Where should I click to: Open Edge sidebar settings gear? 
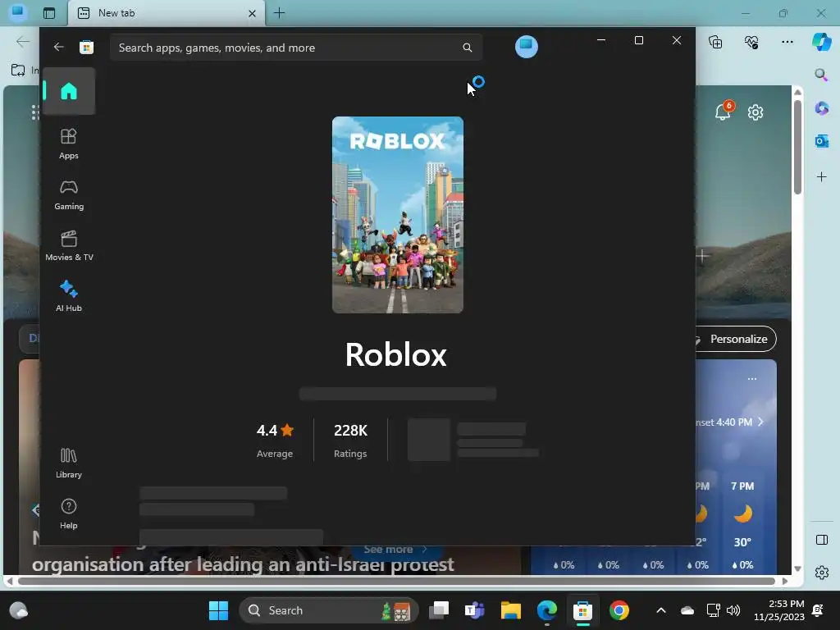pyautogui.click(x=822, y=573)
